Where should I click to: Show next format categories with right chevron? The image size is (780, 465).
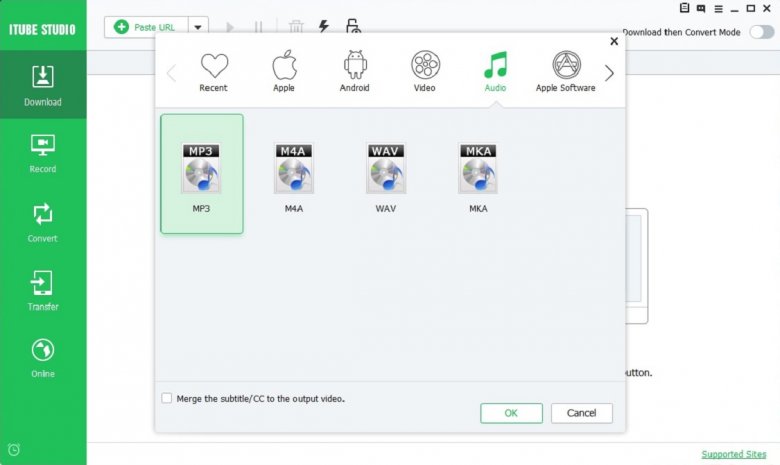[x=609, y=73]
